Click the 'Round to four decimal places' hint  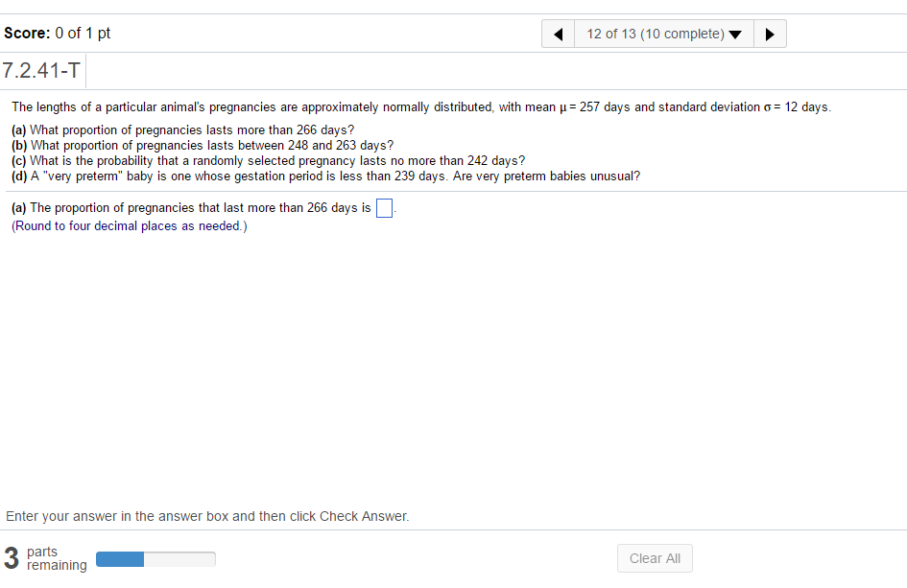click(x=130, y=226)
